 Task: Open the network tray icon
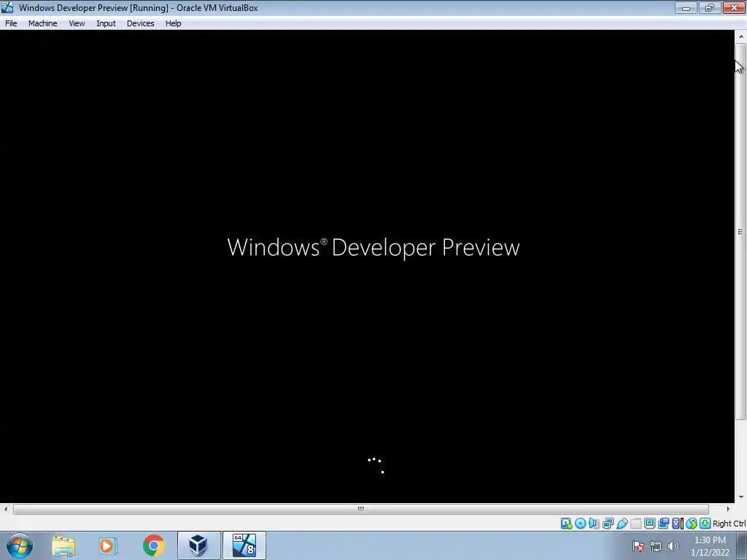pyautogui.click(x=656, y=546)
